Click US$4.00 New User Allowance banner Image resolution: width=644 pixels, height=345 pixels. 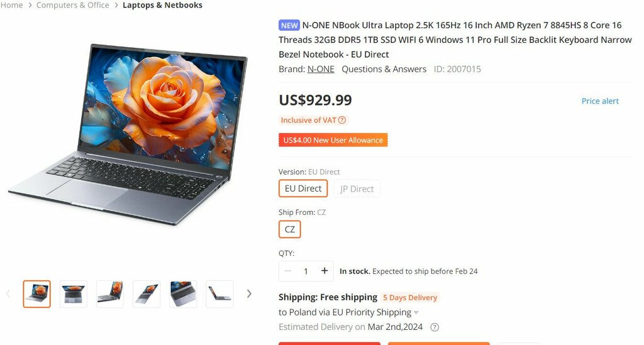click(x=333, y=140)
